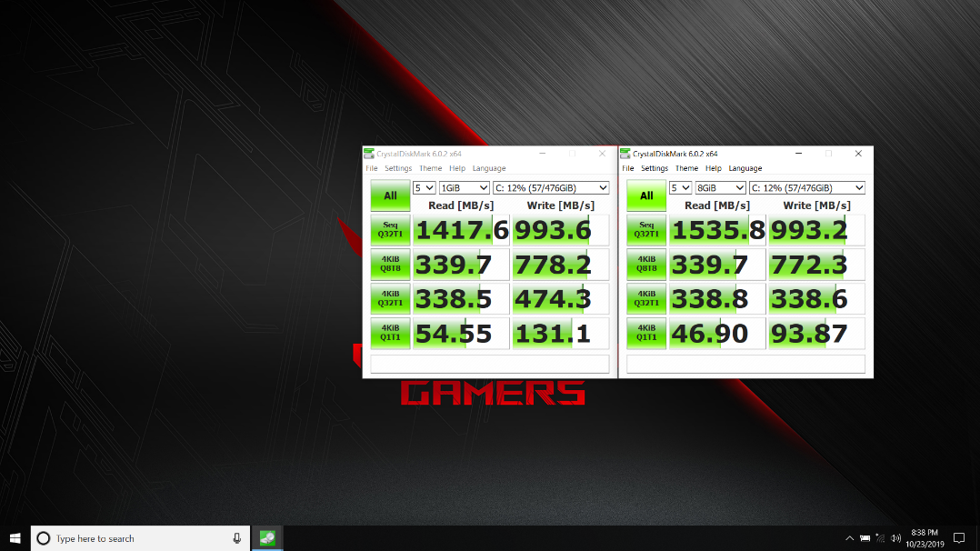The image size is (980, 551).
Task: Open drive selection dropdown in left window
Action: click(x=551, y=187)
